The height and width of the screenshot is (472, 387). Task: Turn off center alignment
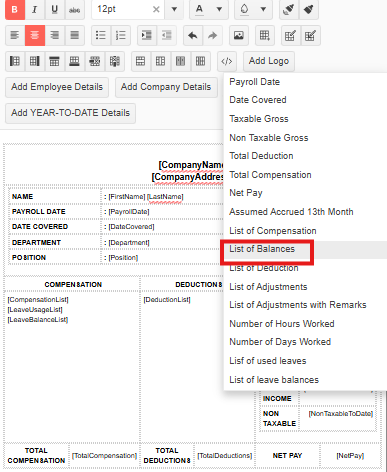35,35
